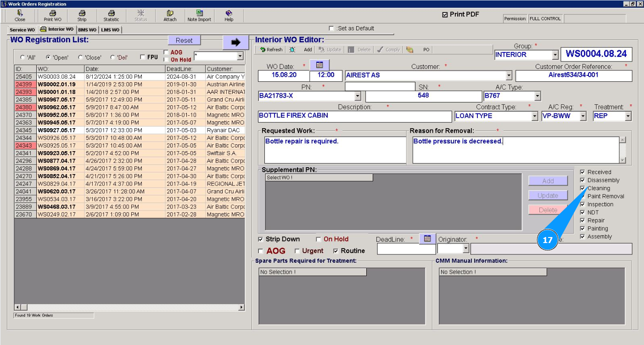Click the black arrow button
Screen dimensions: 644x345
click(x=235, y=42)
